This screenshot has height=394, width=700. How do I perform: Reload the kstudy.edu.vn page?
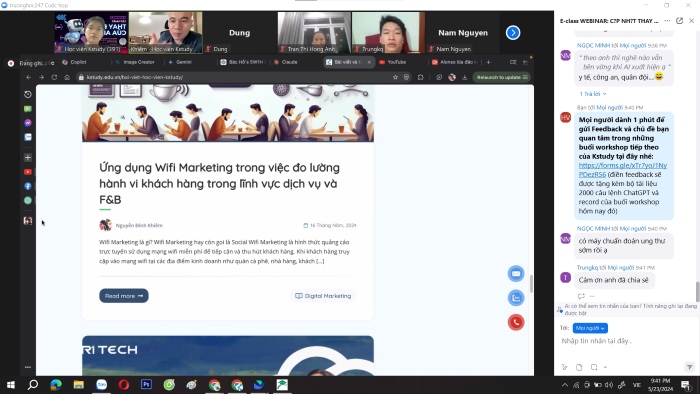[54, 77]
